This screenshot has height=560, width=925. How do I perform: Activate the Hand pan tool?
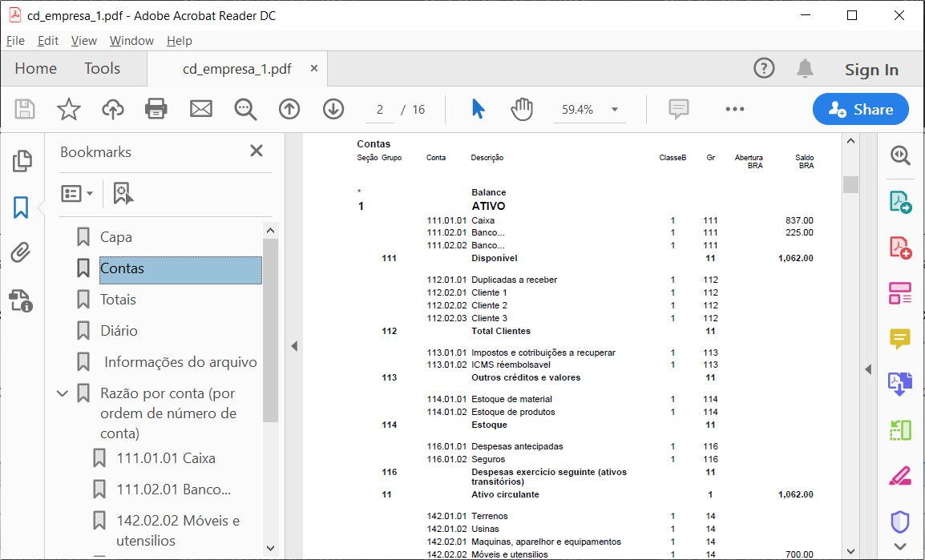(x=522, y=109)
